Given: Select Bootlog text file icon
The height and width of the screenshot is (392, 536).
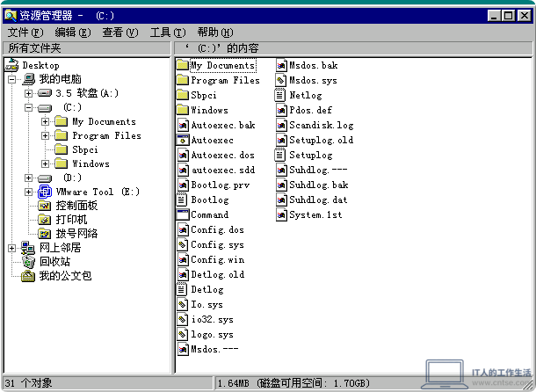Looking at the screenshot, I should (182, 200).
